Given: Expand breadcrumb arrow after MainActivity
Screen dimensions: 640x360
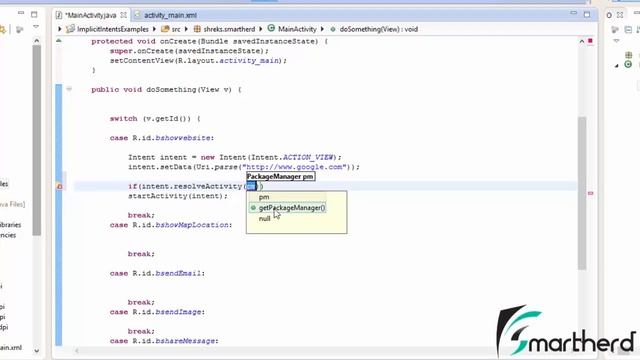Looking at the screenshot, I should (x=322, y=29).
